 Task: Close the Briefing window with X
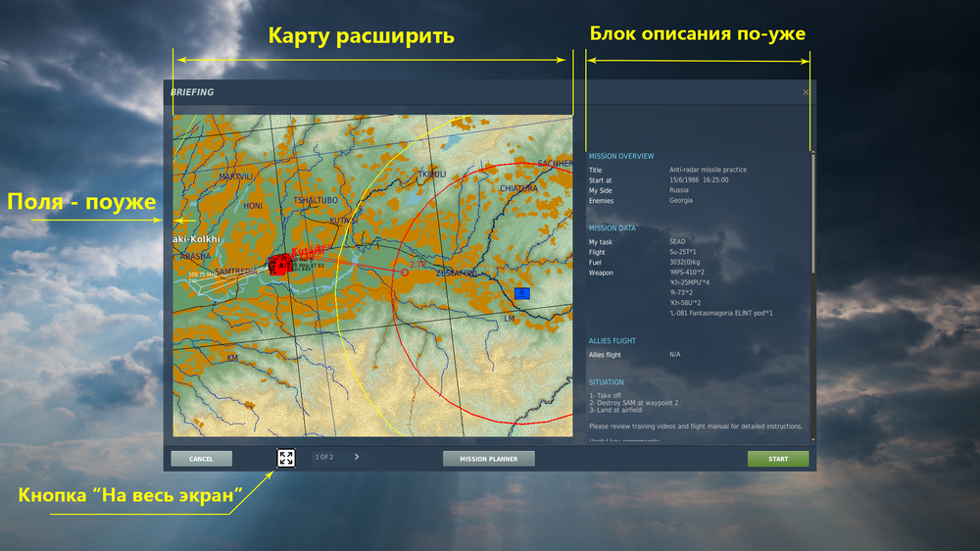[806, 92]
